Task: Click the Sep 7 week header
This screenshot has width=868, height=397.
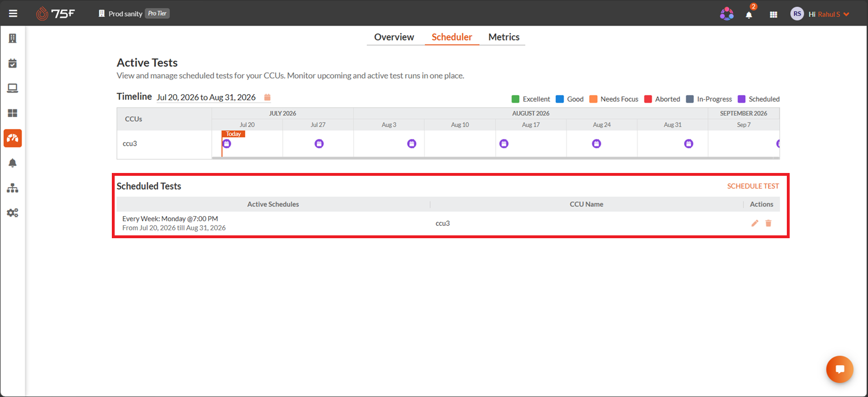Action: [x=744, y=125]
